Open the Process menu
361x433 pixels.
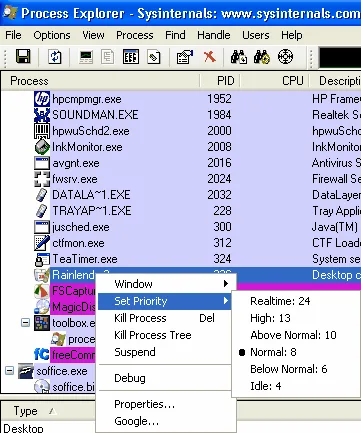(x=135, y=35)
